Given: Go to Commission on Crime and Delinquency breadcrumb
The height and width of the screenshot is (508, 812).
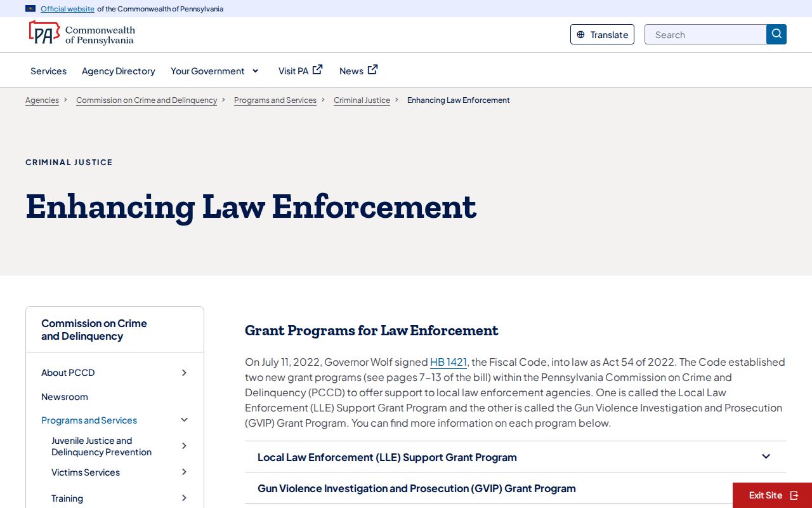Looking at the screenshot, I should point(147,100).
